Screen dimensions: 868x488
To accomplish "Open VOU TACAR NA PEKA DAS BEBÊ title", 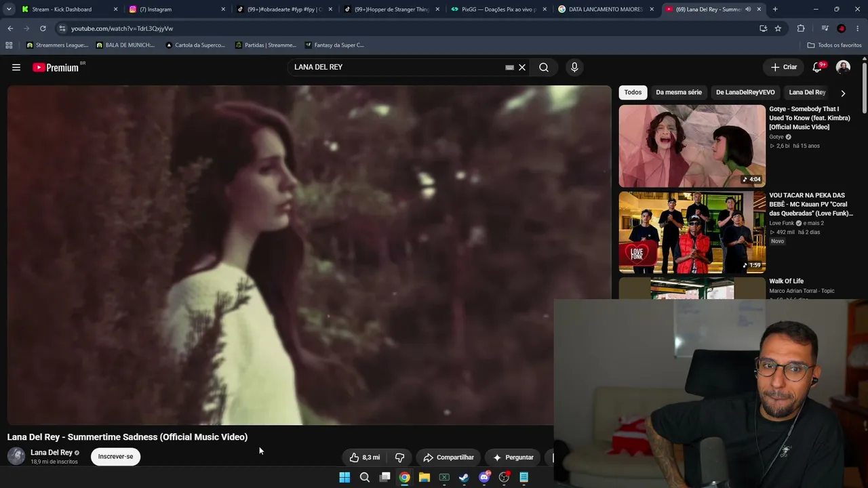I will tap(811, 204).
